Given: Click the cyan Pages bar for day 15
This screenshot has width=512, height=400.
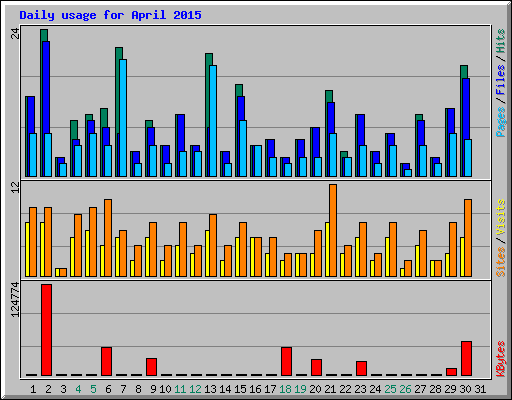Looking at the screenshot, I should click(x=243, y=148).
